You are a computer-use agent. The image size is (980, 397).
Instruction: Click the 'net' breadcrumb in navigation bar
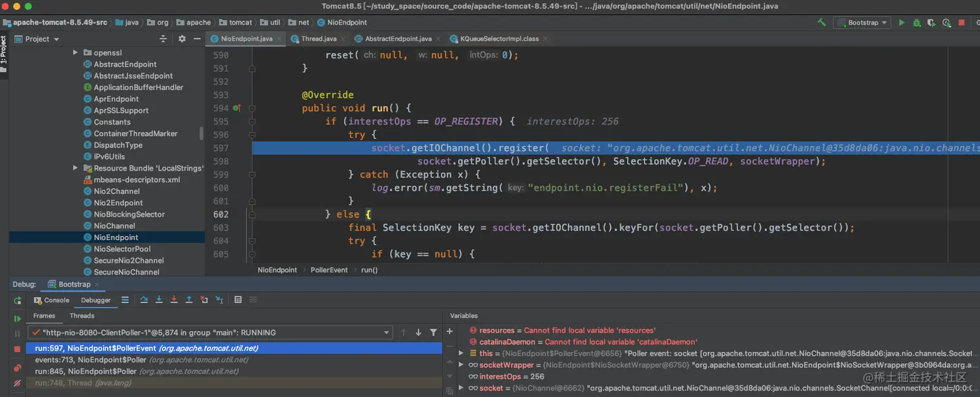[x=304, y=22]
